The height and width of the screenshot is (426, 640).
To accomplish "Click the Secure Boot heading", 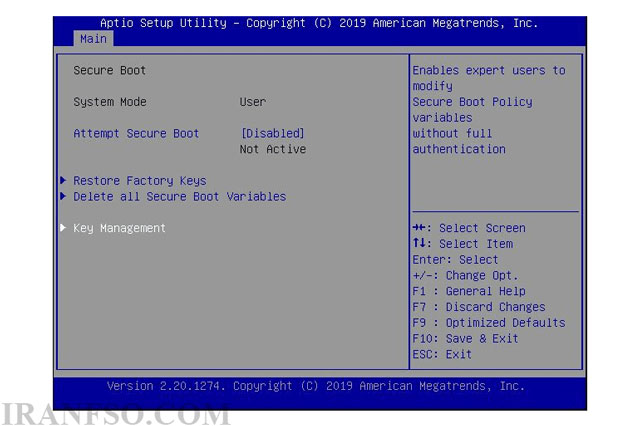I will [109, 70].
